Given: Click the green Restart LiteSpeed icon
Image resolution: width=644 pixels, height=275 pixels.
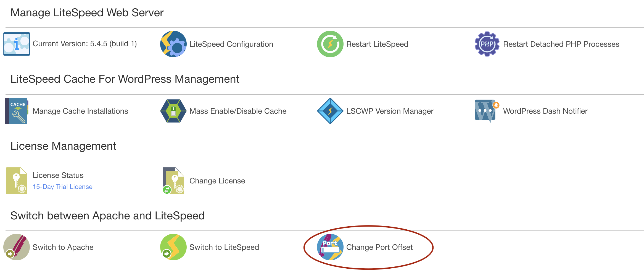Looking at the screenshot, I should 330,44.
